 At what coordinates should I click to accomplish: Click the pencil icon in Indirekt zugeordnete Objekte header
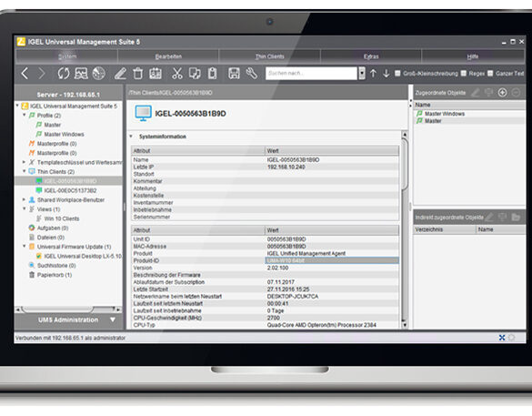489,217
